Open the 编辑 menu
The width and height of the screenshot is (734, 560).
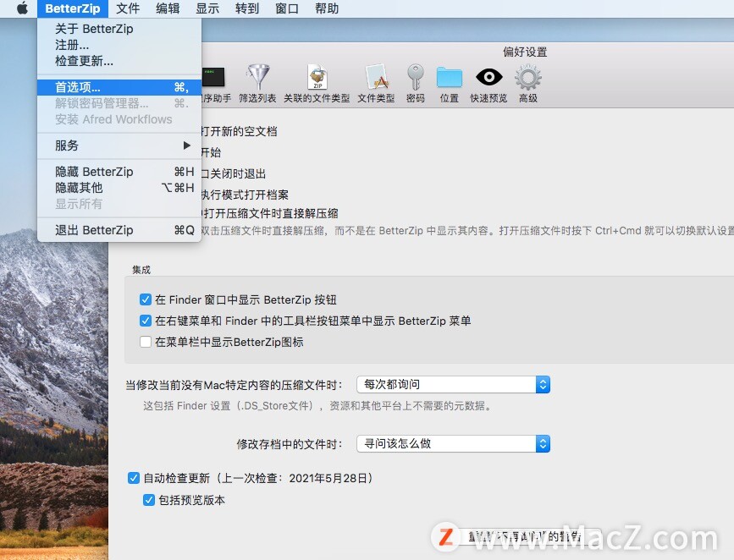pyautogui.click(x=168, y=8)
